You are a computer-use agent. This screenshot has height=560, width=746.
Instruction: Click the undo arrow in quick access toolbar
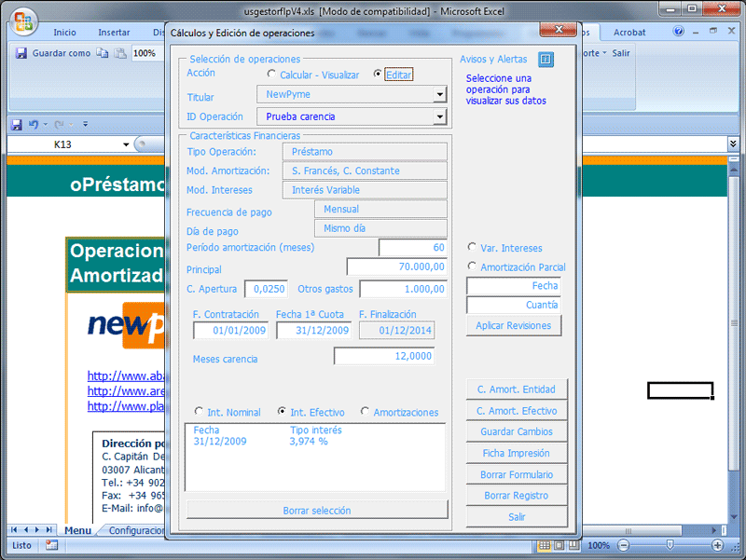(x=34, y=125)
